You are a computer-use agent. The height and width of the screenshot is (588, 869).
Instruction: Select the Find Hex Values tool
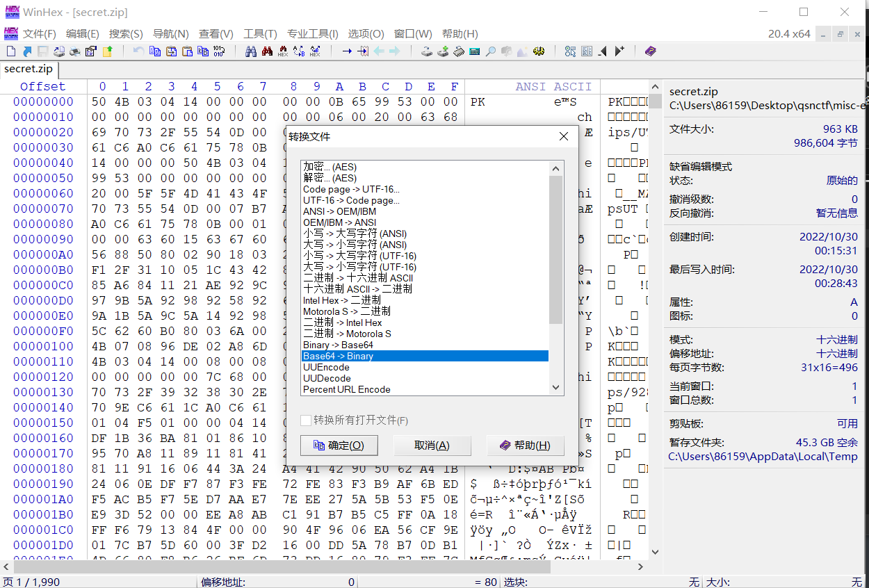(282, 50)
